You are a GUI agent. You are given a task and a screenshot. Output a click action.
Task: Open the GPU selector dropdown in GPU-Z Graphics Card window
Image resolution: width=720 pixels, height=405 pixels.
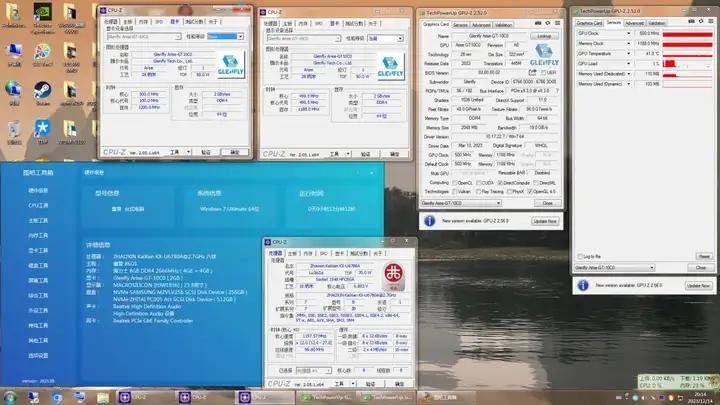click(461, 203)
